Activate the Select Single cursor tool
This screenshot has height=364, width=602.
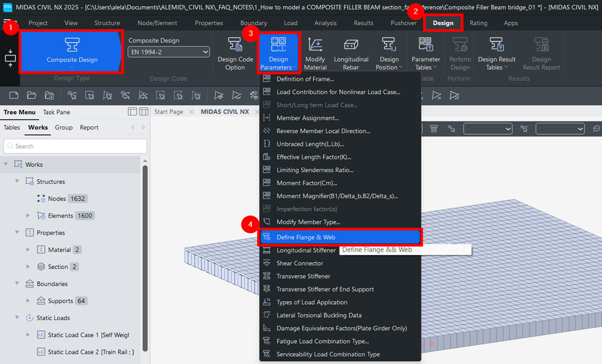point(72,95)
